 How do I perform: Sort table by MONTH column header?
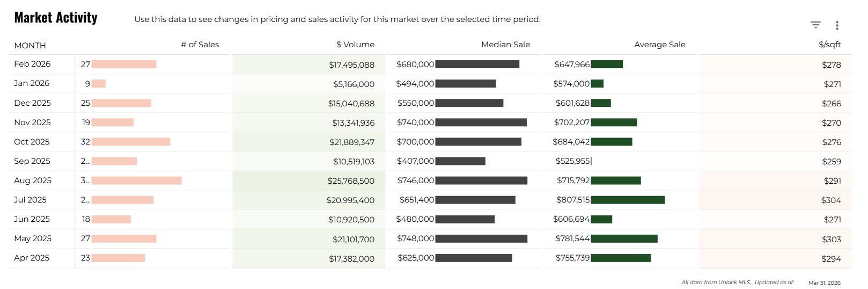30,45
